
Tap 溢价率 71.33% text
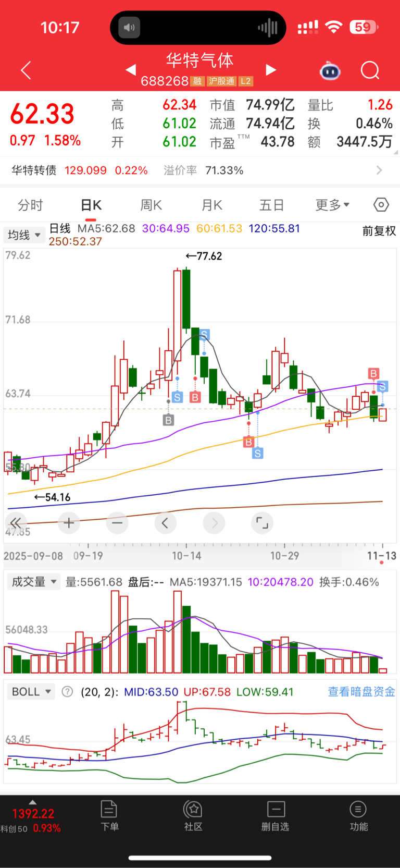point(204,170)
